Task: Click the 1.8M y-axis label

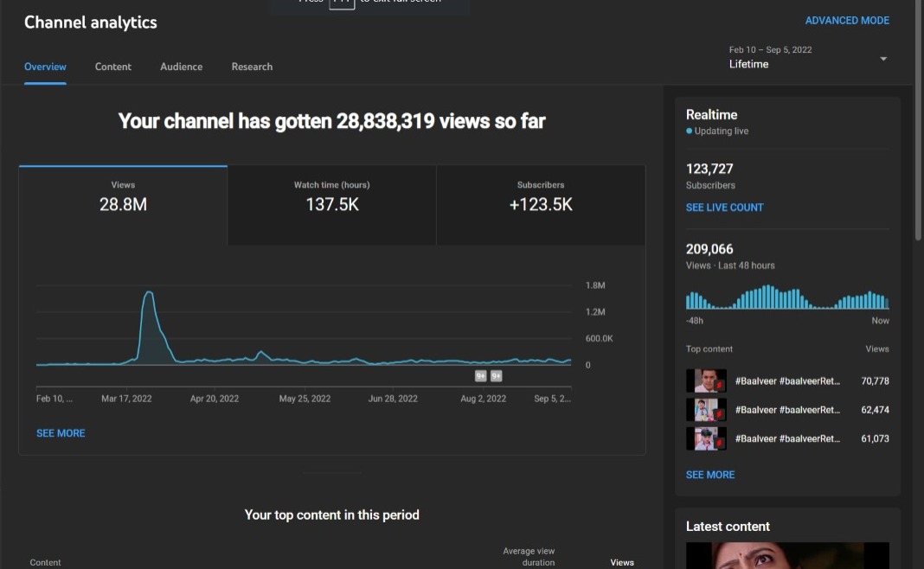Action: pos(595,285)
